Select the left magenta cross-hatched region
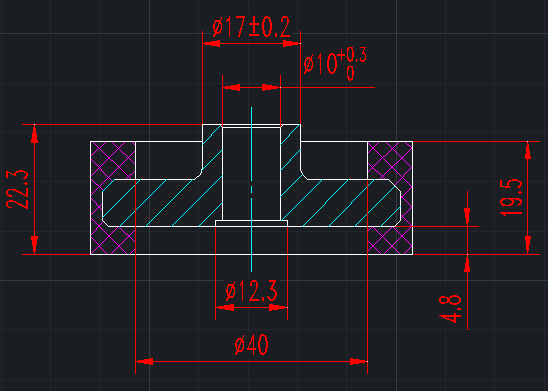The image size is (548, 391). coord(113,198)
